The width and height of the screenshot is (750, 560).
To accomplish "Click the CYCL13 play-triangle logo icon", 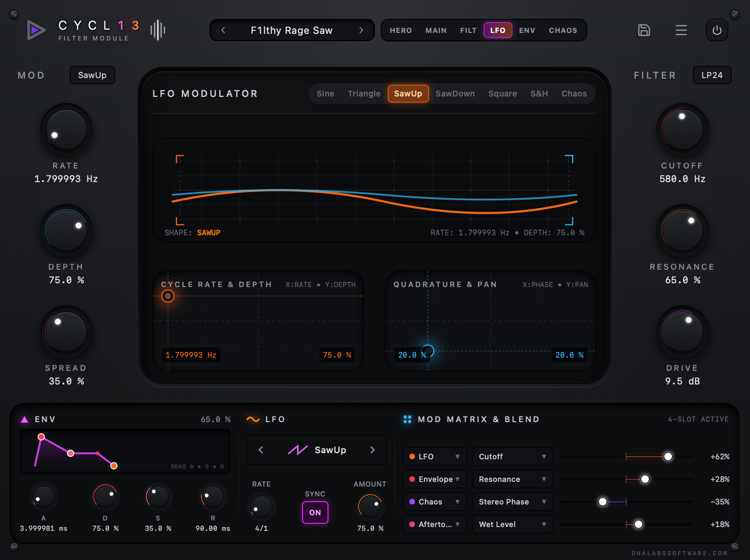I will click(36, 30).
